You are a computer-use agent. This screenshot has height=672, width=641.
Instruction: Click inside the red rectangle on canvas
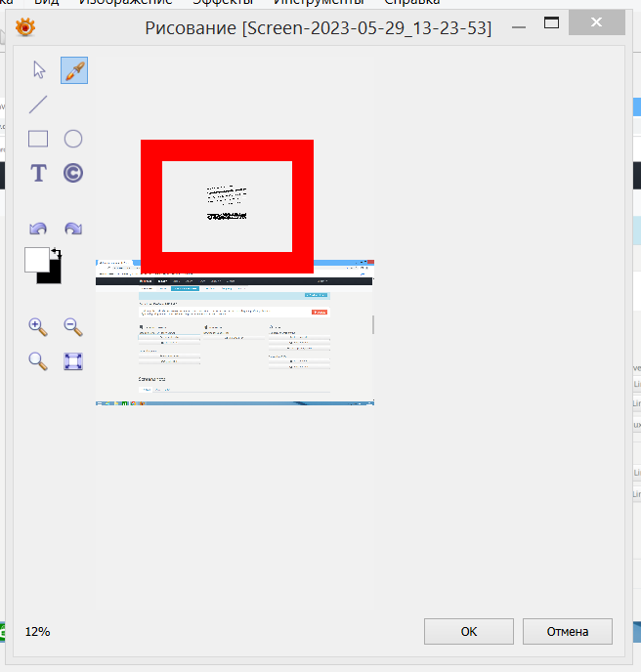228,206
